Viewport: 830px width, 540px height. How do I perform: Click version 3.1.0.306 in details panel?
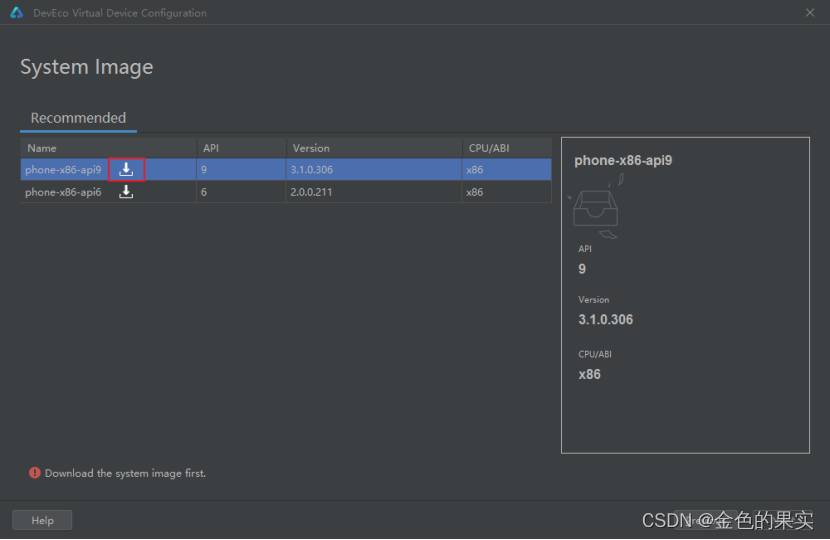(606, 320)
